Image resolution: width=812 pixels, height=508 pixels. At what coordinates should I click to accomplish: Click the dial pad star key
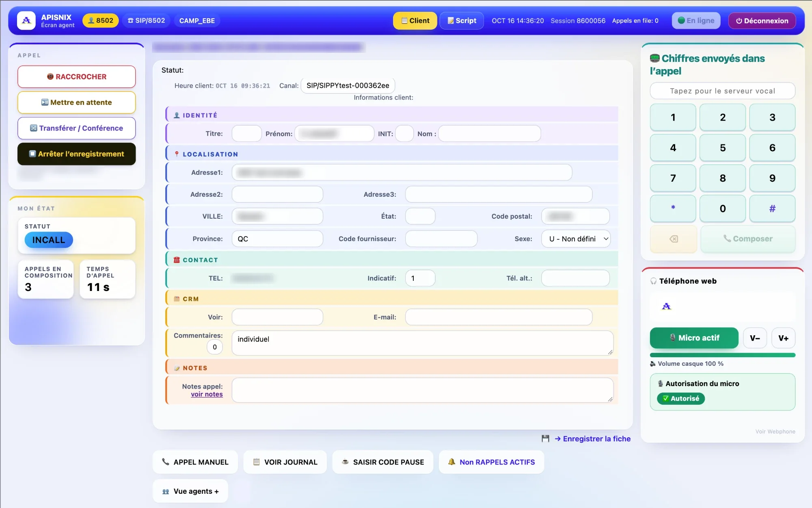click(x=673, y=208)
